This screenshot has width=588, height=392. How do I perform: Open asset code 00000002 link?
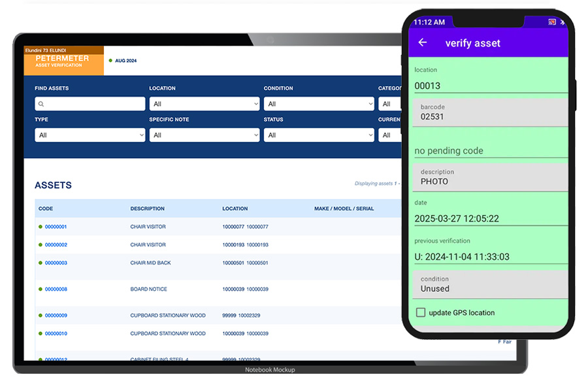point(56,245)
